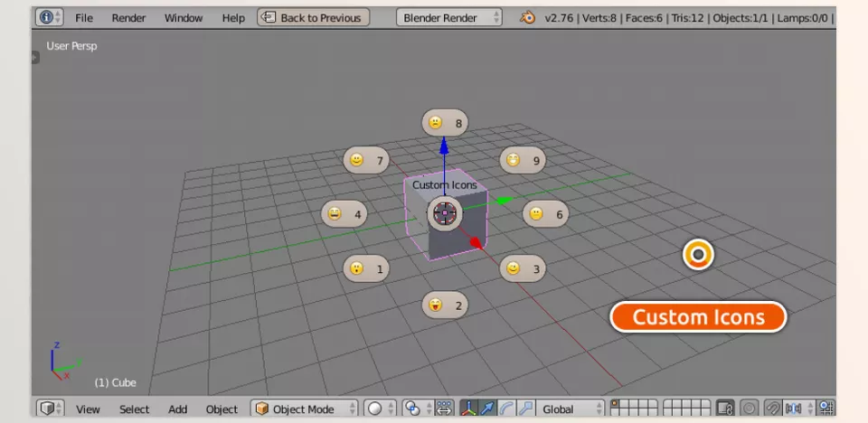Image resolution: width=868 pixels, height=423 pixels.
Task: Open the viewport shading sphere dropdown
Action: [379, 409]
